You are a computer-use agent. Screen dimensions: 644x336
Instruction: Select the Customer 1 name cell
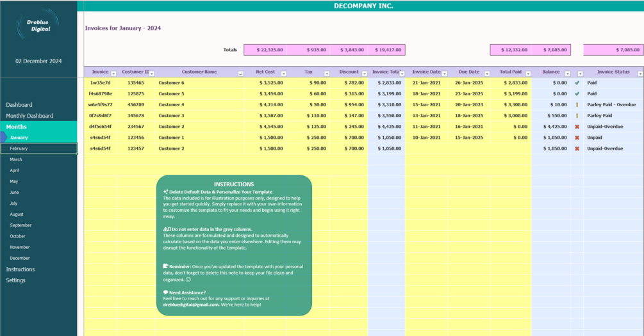pos(199,138)
